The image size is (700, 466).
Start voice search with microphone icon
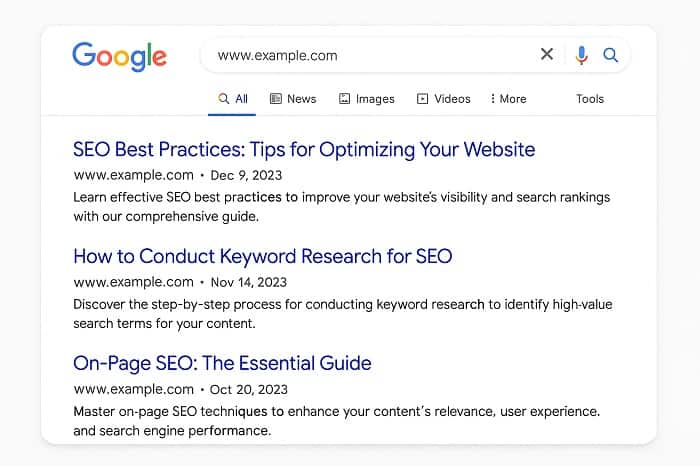point(581,55)
